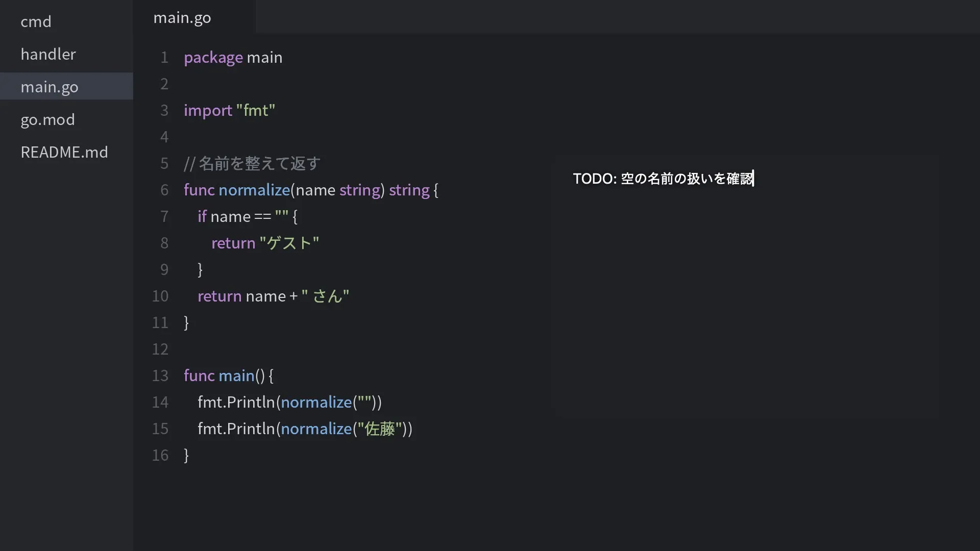Click the 'if' keyword on line 7
980x551 pixels.
[x=202, y=216]
